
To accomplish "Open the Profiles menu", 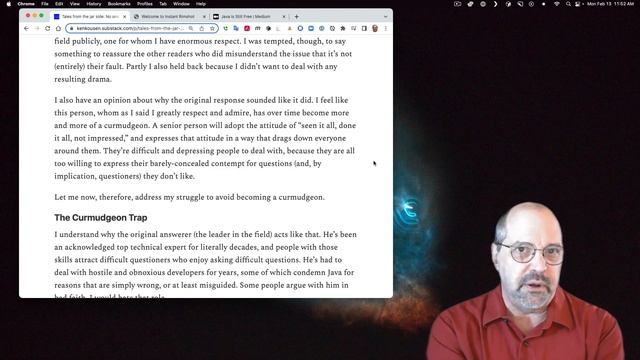I will click(144, 4).
